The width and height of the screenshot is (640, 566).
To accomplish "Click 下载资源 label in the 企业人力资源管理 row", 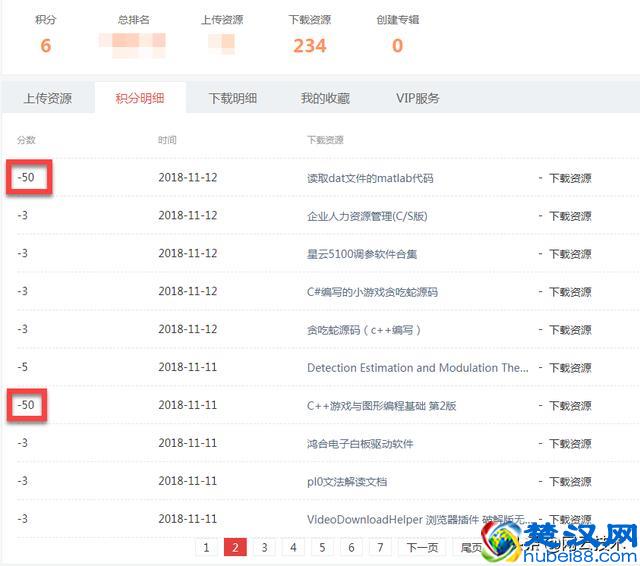I will click(570, 216).
